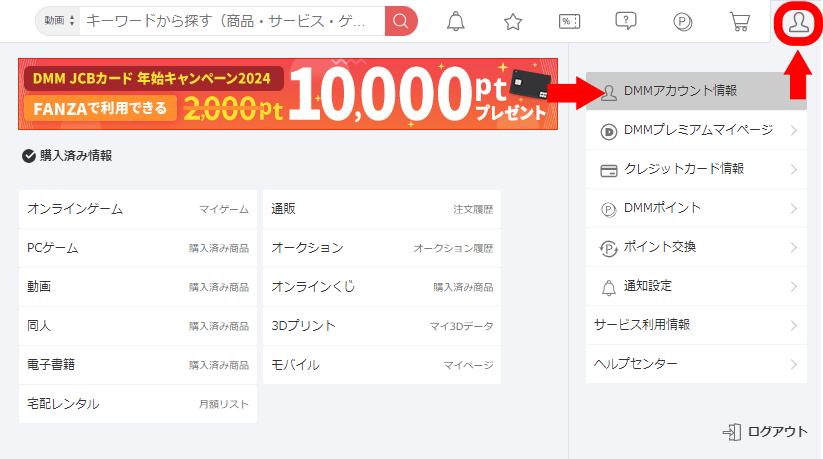Click the DMMプレミアムマイページ icon
Screen dimensions: 823x459
click(608, 131)
